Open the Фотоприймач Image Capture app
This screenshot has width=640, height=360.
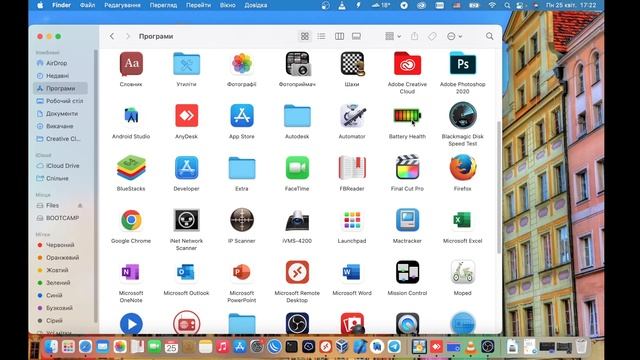click(x=297, y=64)
